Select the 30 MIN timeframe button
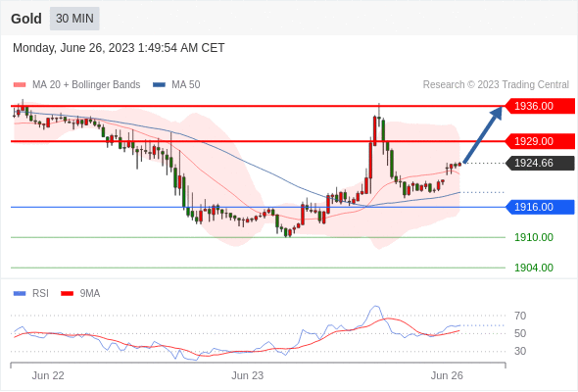Viewport: 578px width, 392px height. tap(74, 19)
